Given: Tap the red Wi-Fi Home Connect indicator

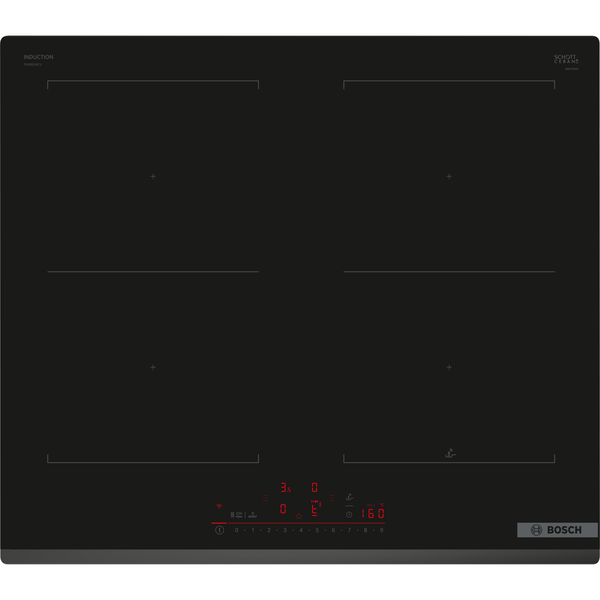Looking at the screenshot, I should pos(219,506).
